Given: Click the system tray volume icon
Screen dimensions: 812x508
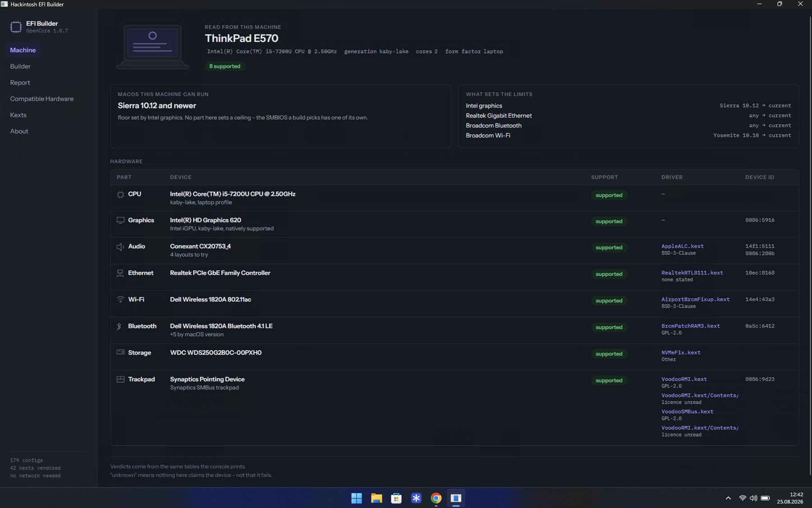Looking at the screenshot, I should 753,498.
